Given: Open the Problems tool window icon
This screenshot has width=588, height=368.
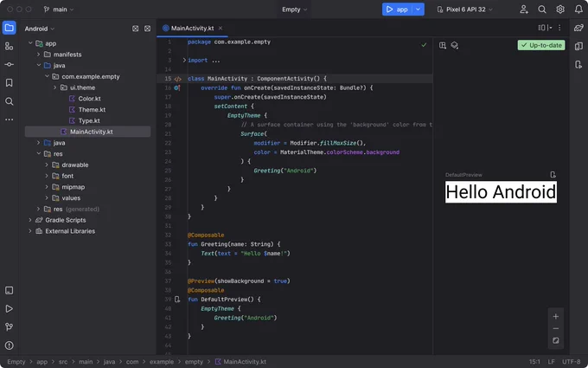Looking at the screenshot, I should click(9, 345).
